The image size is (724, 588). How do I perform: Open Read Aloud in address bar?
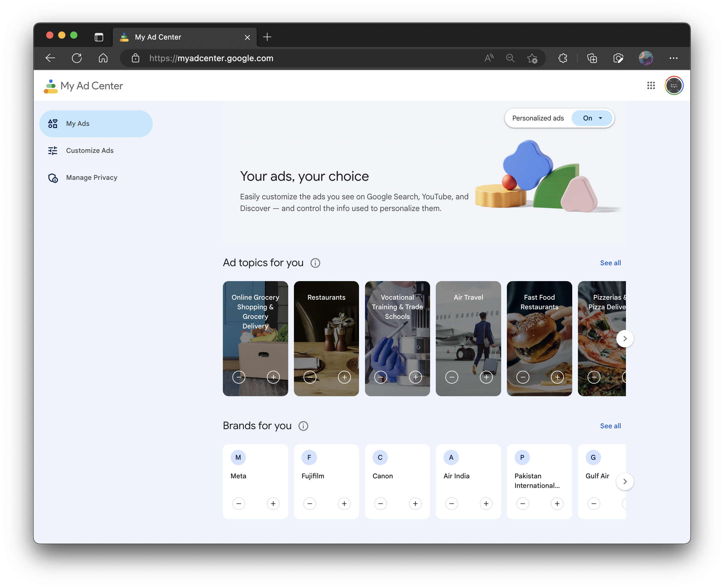pos(489,58)
